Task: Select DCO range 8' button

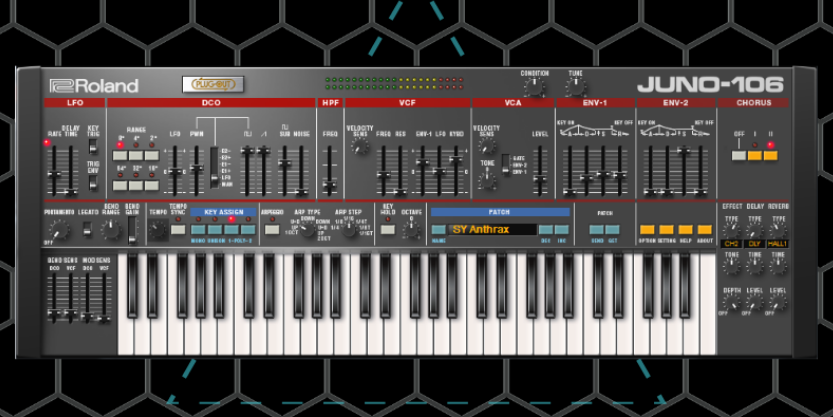Action: [x=120, y=156]
